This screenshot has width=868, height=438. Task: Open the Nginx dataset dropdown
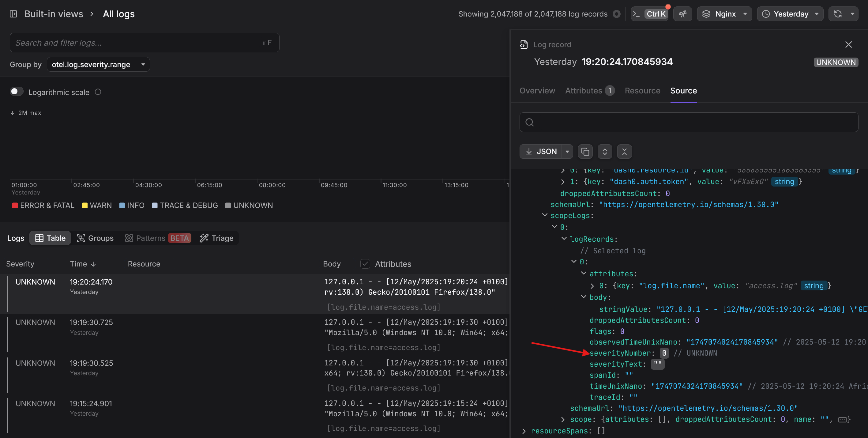tap(724, 14)
